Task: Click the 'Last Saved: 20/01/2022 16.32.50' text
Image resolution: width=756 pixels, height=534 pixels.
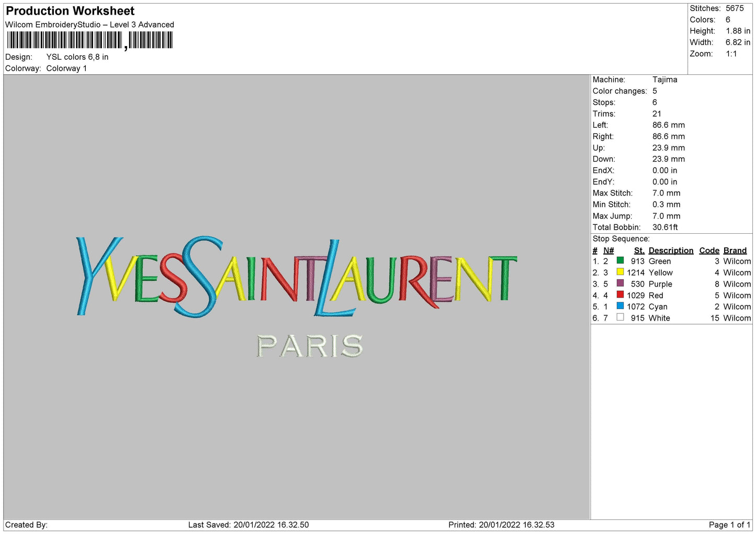Action: [249, 525]
